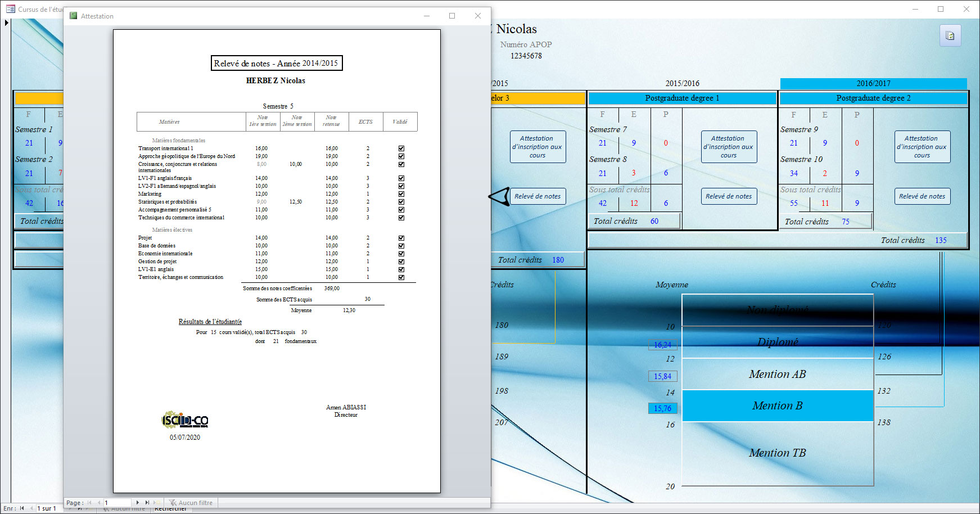Click 'Résultats de l'étudiant(e' underlined heading
980x514 pixels.
coord(210,322)
